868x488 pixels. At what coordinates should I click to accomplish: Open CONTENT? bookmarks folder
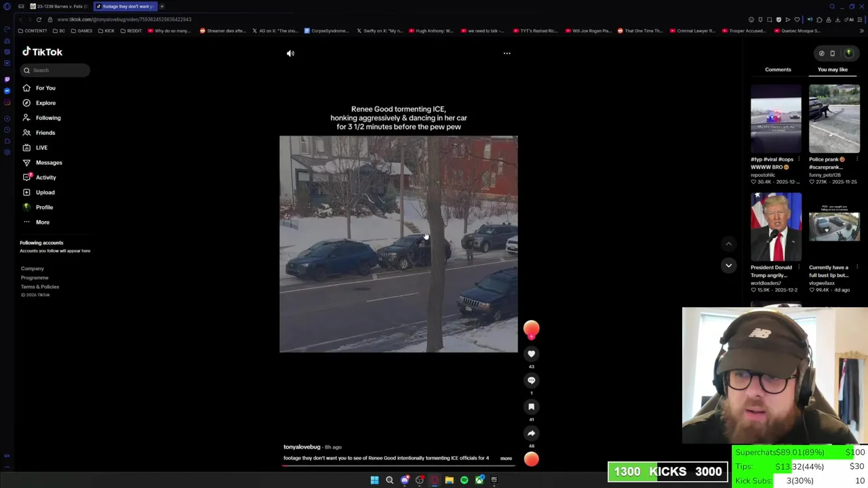[33, 31]
